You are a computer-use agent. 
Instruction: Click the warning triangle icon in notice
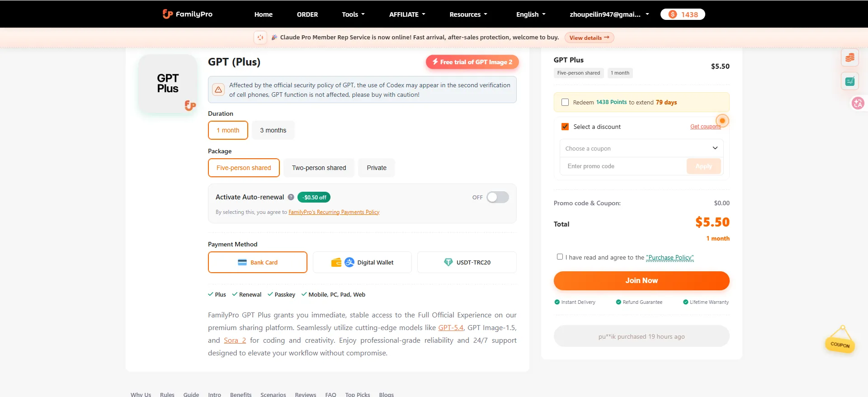coord(218,90)
